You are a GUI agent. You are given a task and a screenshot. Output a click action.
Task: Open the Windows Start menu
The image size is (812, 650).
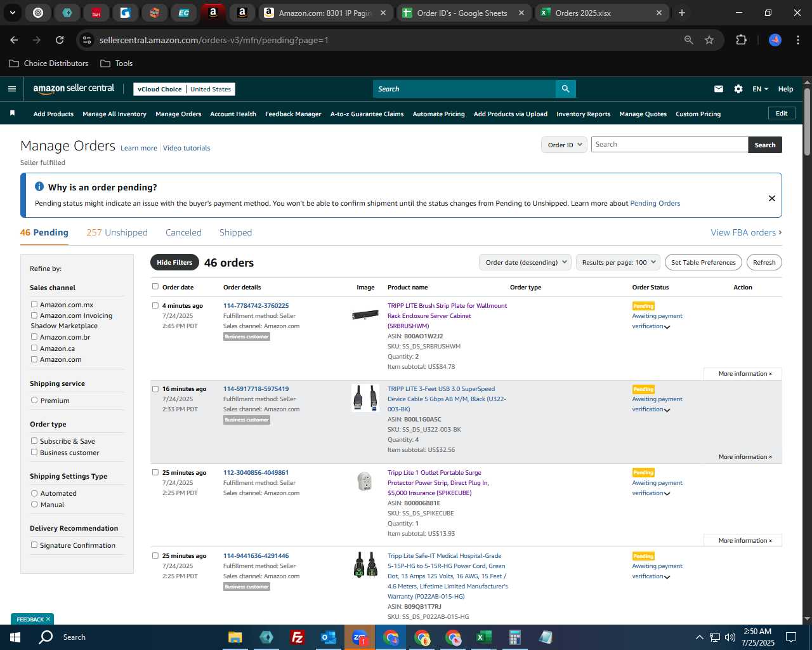pos(15,637)
